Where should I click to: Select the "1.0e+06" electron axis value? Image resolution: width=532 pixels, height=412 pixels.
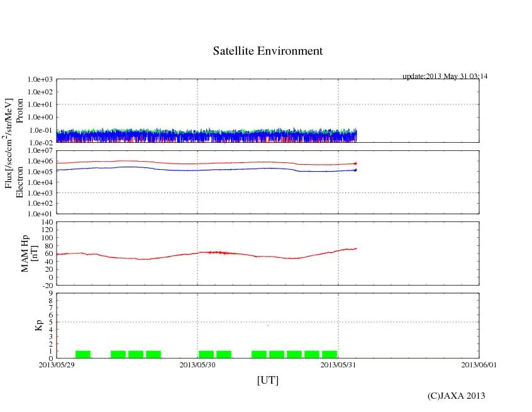click(x=40, y=161)
